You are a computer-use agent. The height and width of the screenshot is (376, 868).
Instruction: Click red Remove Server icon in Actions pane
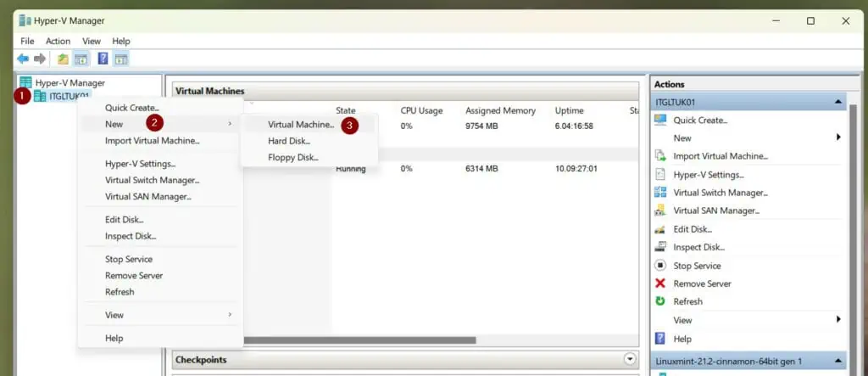tap(660, 283)
